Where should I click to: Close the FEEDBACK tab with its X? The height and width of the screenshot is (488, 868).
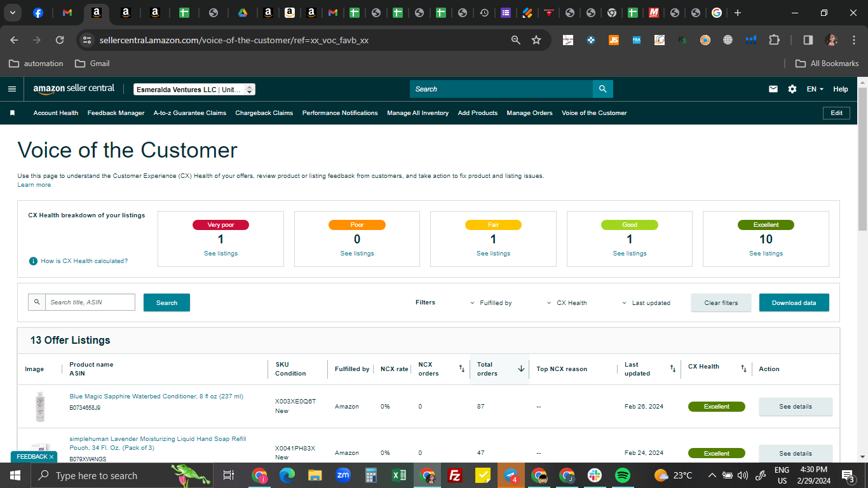coord(51,457)
